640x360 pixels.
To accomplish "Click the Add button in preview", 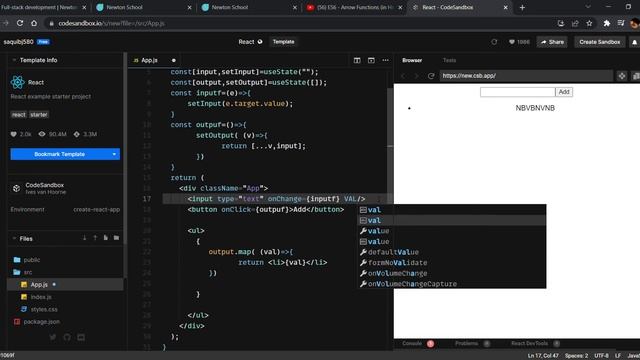I will (x=564, y=92).
